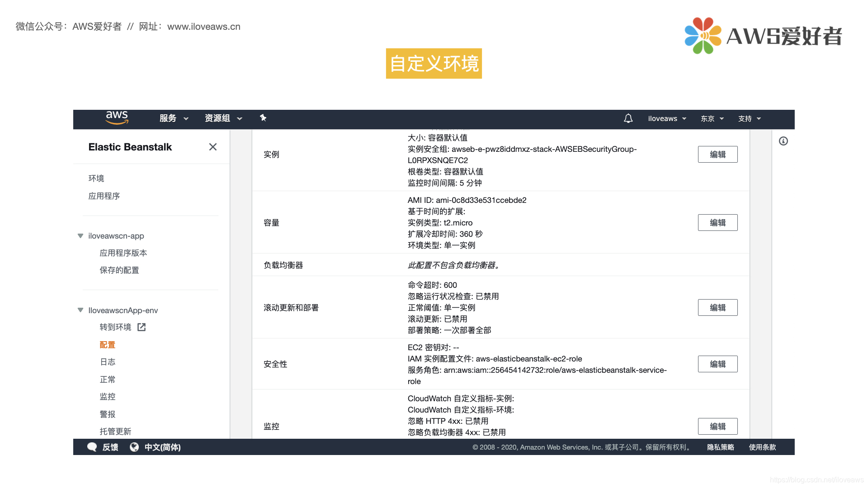
Task: Click the IloveawscnApp-env environment name
Action: pos(123,310)
